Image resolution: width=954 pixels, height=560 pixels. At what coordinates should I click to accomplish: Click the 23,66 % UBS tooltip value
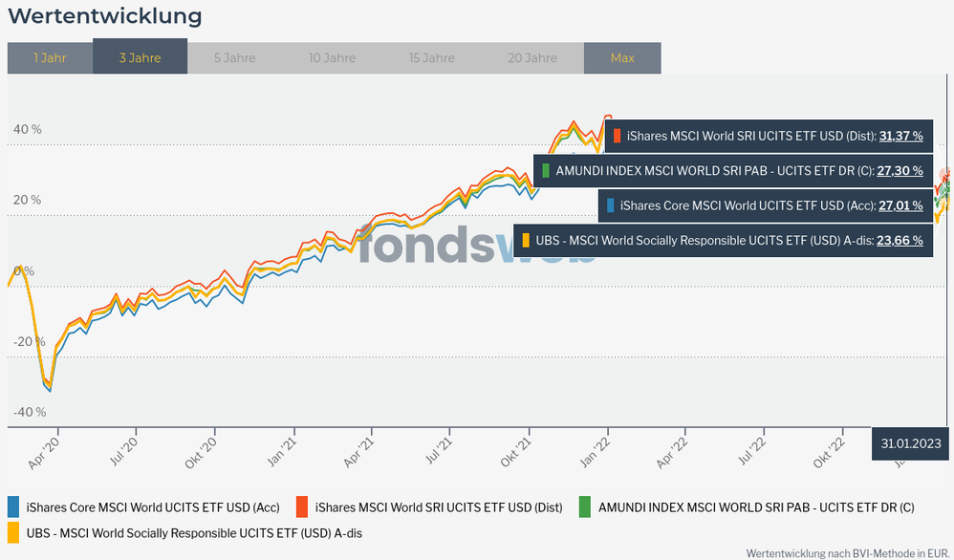click(x=901, y=241)
